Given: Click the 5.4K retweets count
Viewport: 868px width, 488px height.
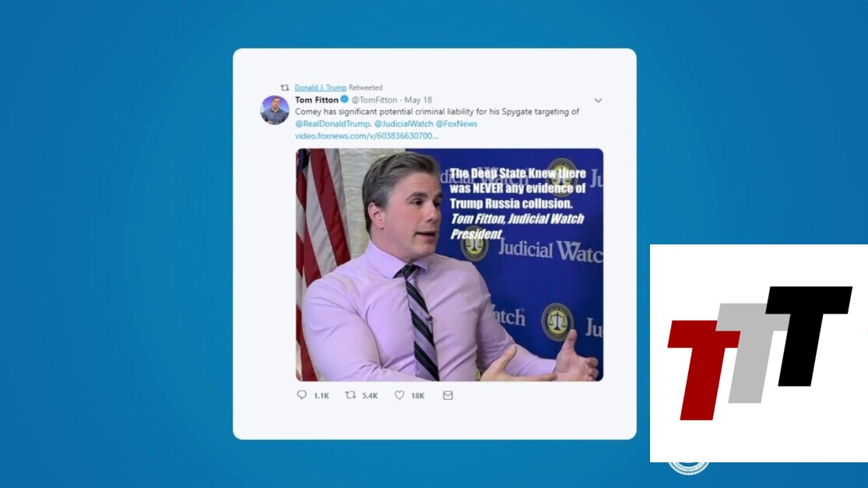Looking at the screenshot, I should [x=370, y=395].
